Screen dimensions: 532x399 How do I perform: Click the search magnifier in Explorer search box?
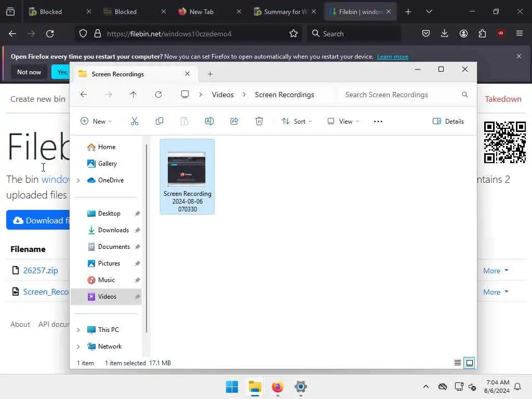[x=464, y=95]
